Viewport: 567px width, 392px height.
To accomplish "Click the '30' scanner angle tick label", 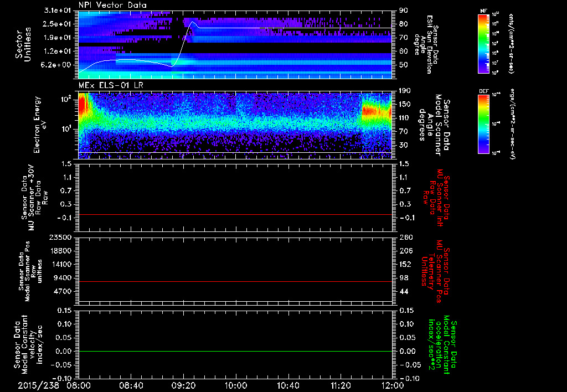I will [x=403, y=145].
